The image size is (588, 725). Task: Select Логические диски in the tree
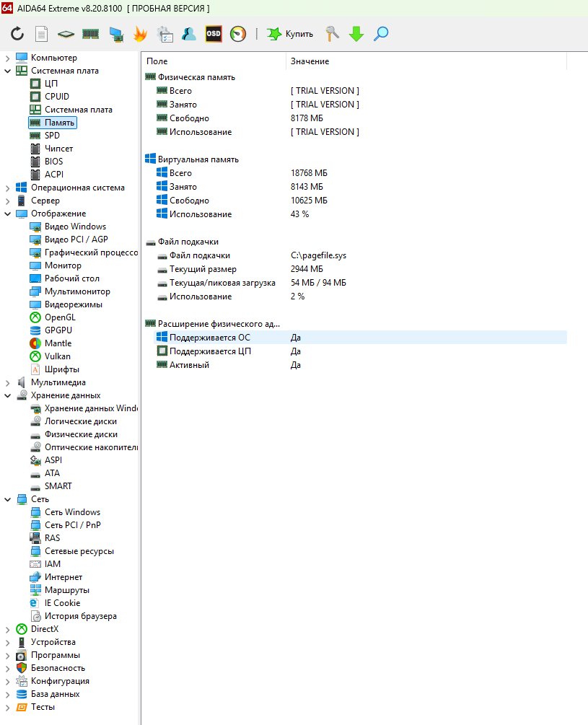(x=80, y=421)
